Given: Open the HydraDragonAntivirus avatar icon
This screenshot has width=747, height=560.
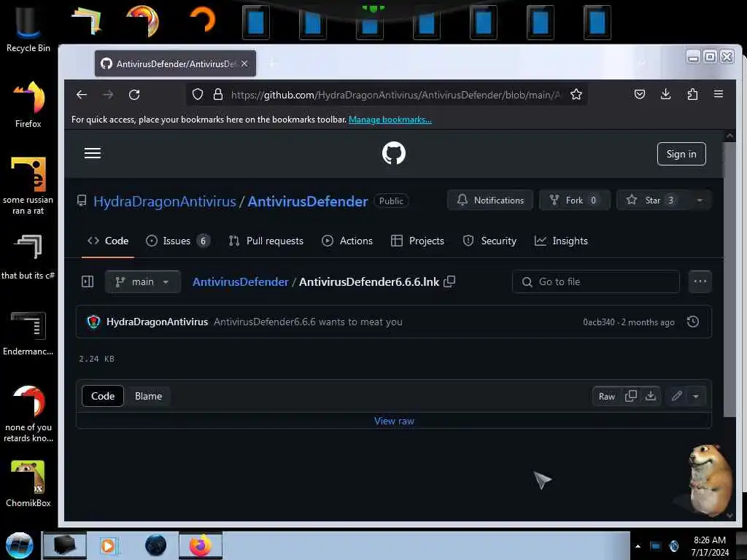Looking at the screenshot, I should tap(93, 322).
